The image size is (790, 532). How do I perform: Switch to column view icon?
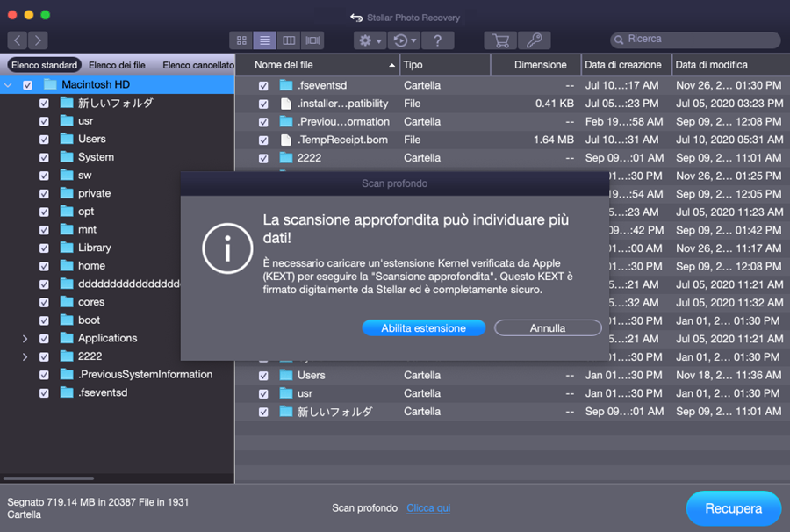point(288,40)
